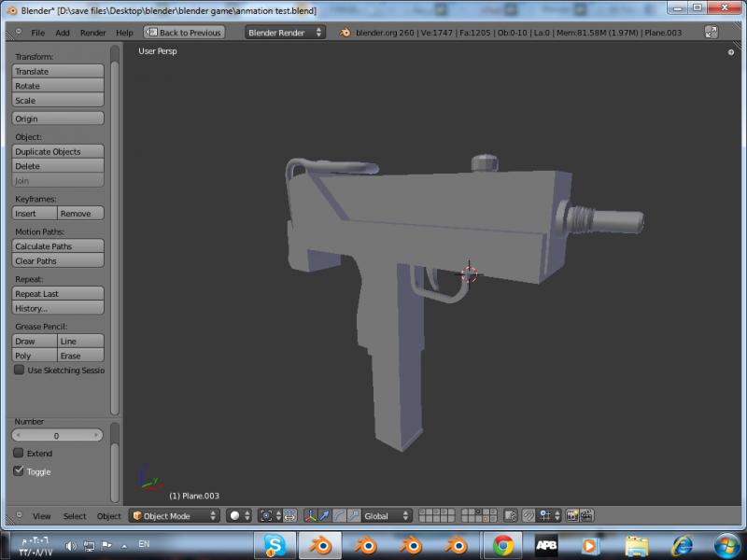Open Google Chrome from the taskbar
This screenshot has height=560, width=747.
[x=503, y=546]
